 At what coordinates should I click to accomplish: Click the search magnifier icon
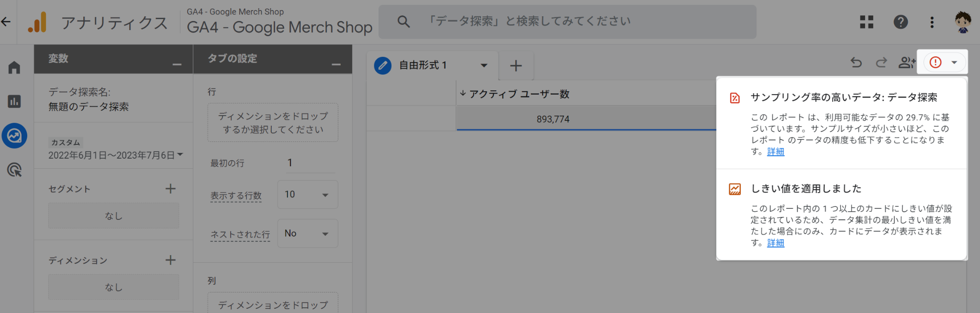403,22
